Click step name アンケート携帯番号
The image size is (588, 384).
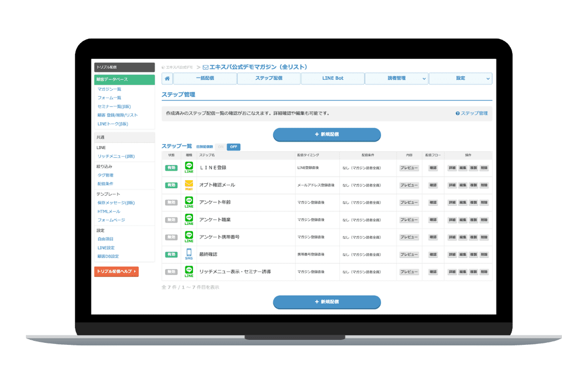(x=220, y=237)
